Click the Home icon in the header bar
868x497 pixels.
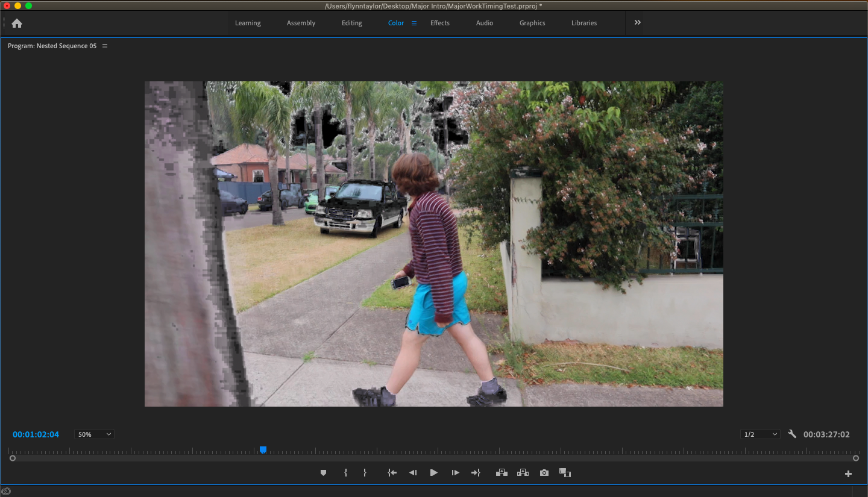pyautogui.click(x=17, y=23)
